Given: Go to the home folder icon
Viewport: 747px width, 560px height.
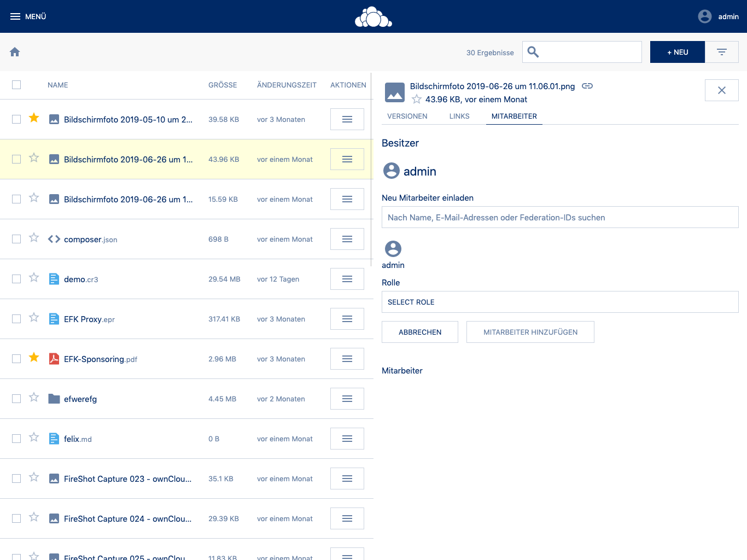Looking at the screenshot, I should pyautogui.click(x=15, y=52).
